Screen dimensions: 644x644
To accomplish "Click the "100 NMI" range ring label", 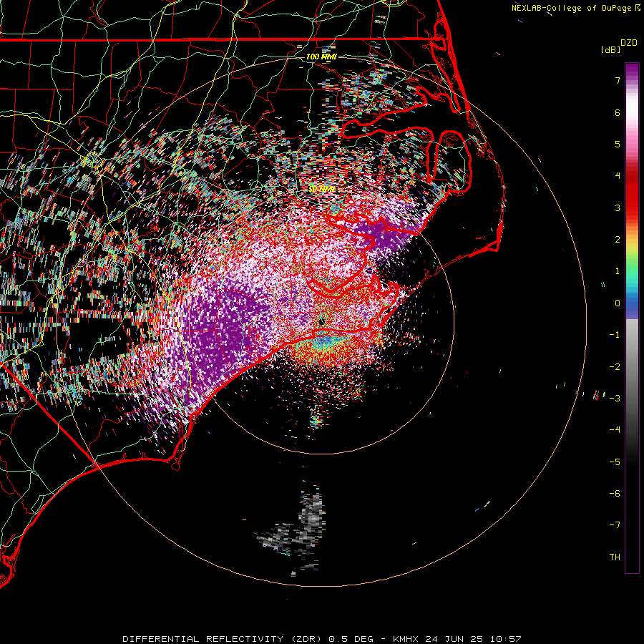I will [x=321, y=57].
